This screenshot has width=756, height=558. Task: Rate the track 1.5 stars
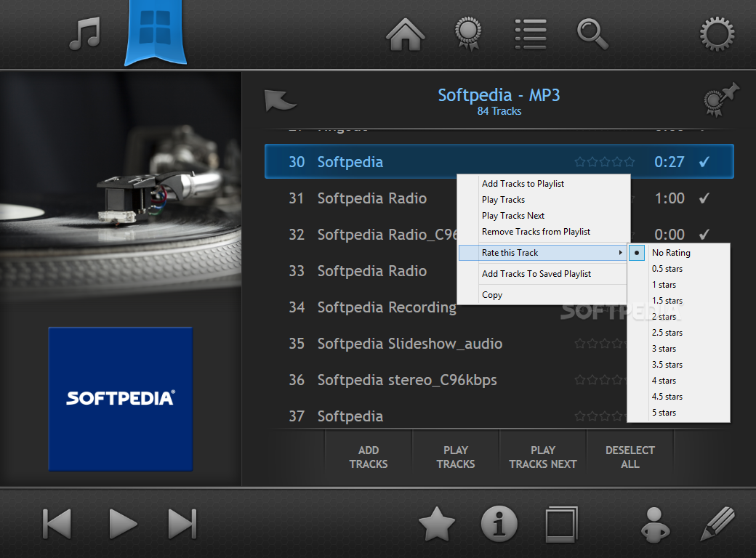(x=679, y=301)
